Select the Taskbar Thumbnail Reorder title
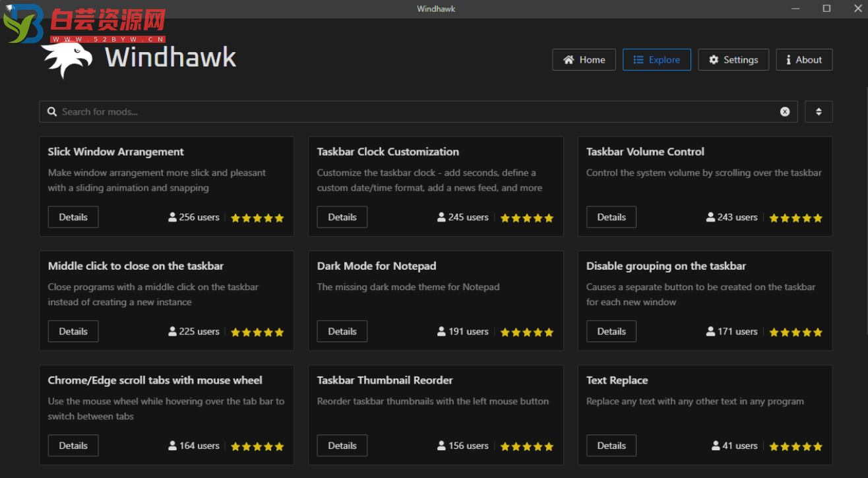The height and width of the screenshot is (478, 868). coord(385,380)
